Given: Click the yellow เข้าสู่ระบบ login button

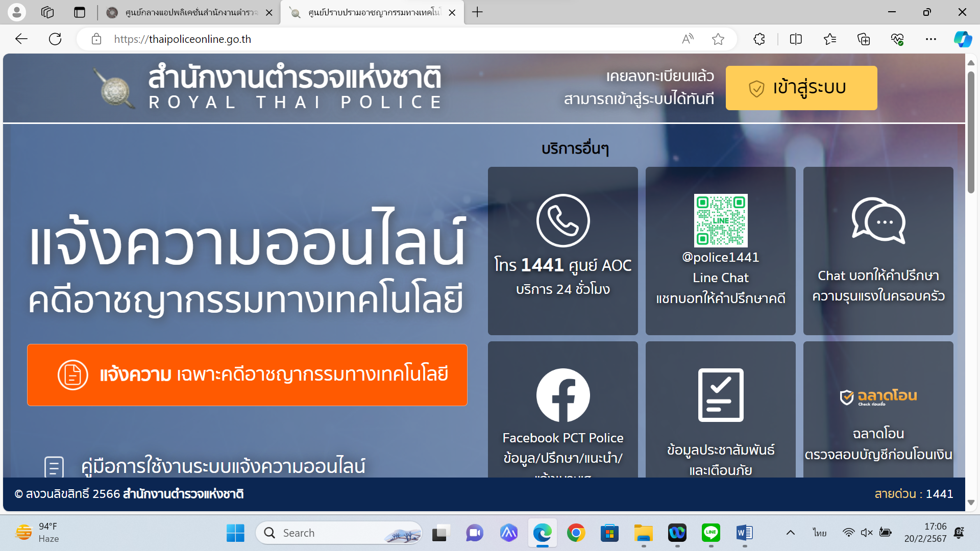Looking at the screenshot, I should [x=801, y=88].
